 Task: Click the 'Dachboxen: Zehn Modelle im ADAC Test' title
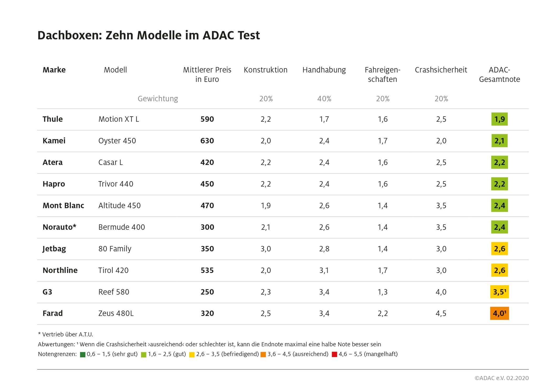pos(149,35)
